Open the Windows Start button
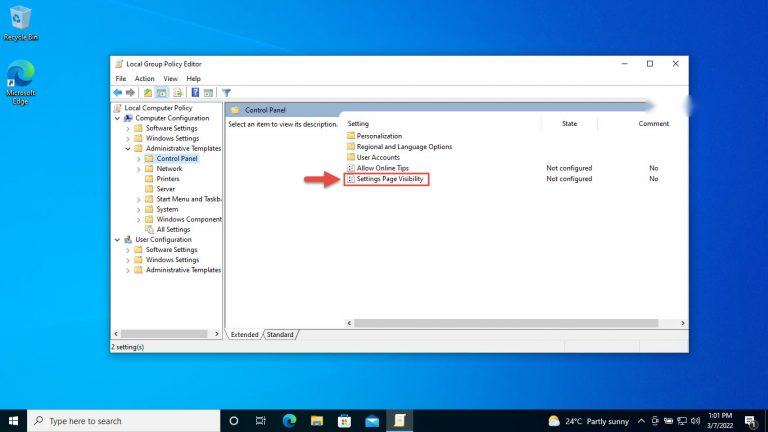Image resolution: width=768 pixels, height=432 pixels. 13,421
